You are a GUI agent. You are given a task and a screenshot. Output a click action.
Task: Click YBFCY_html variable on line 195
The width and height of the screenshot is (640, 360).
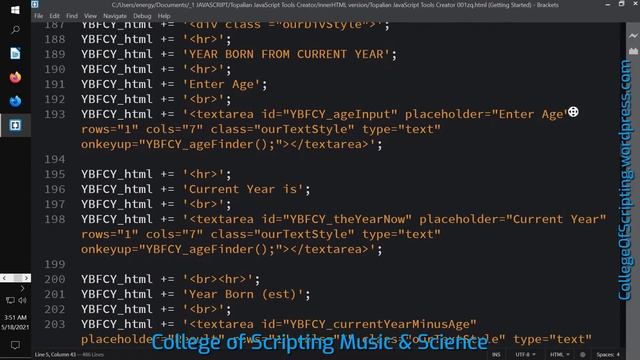pos(116,174)
